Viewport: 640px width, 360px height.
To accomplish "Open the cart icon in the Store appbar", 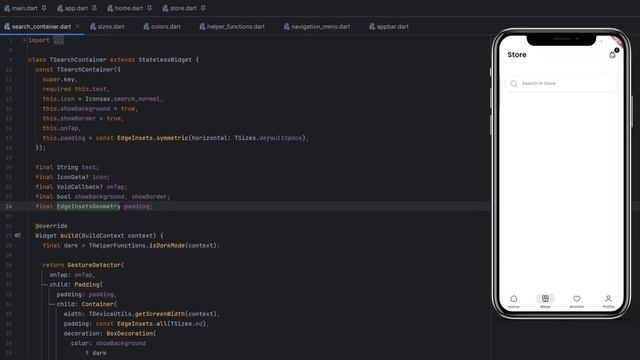I will tap(612, 55).
